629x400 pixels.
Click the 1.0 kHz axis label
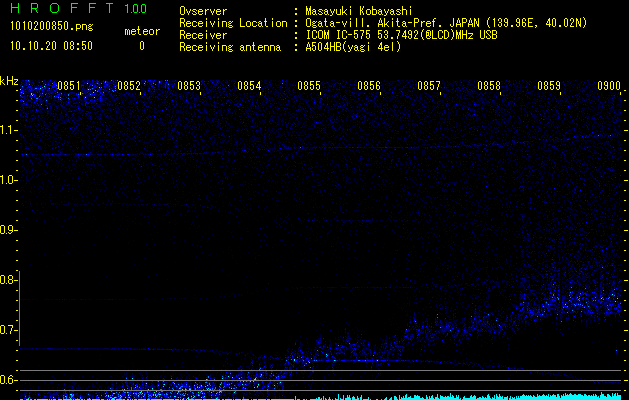[7, 180]
